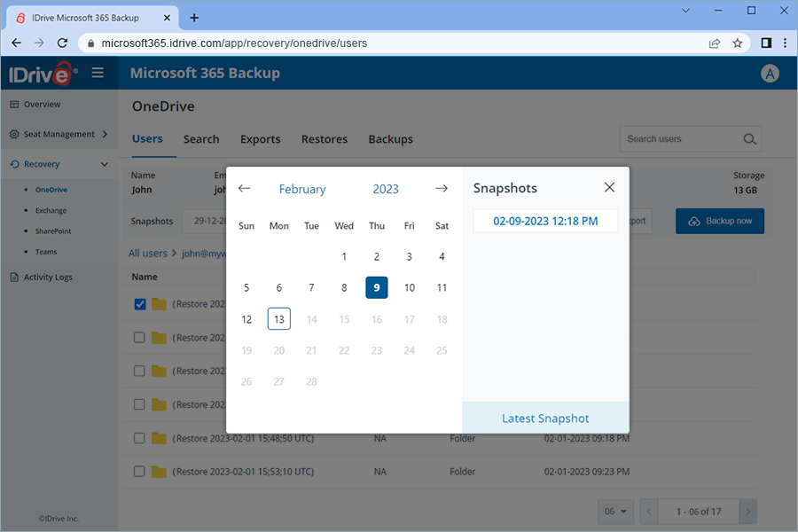The height and width of the screenshot is (532, 798).
Task: Click folder icon of Restore 15;53;10 row
Action: [159, 472]
